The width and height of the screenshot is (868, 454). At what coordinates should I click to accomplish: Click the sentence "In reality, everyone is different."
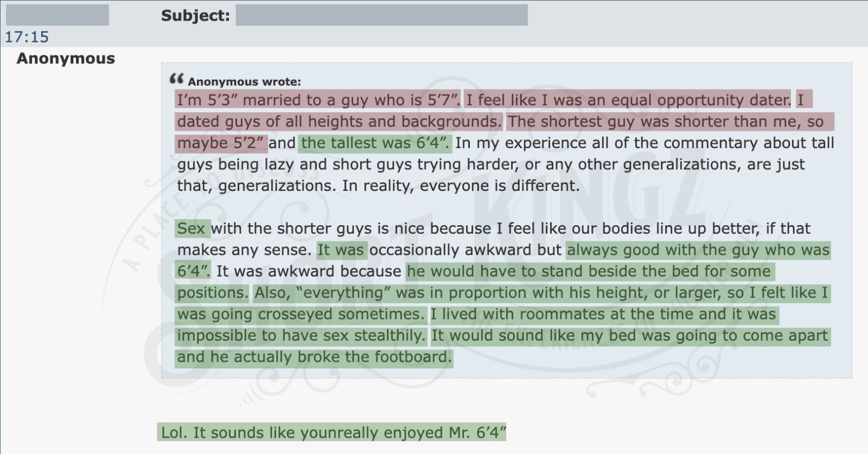tap(461, 186)
